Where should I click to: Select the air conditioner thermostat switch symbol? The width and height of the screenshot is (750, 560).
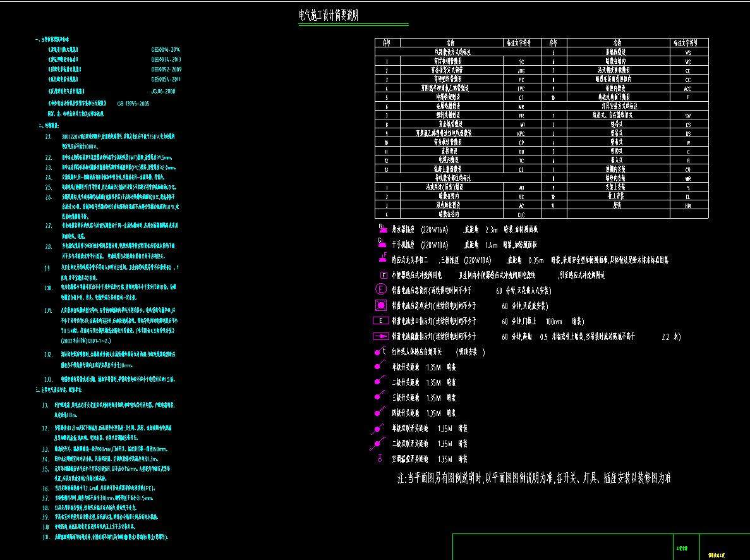pos(380,459)
